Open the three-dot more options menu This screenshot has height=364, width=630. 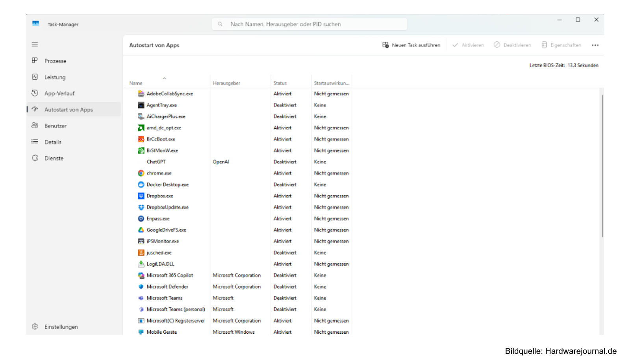[x=595, y=45]
